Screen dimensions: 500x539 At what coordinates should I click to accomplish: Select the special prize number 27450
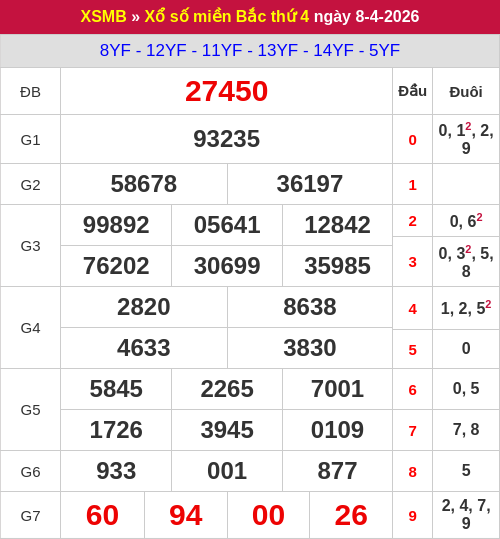pos(226,91)
